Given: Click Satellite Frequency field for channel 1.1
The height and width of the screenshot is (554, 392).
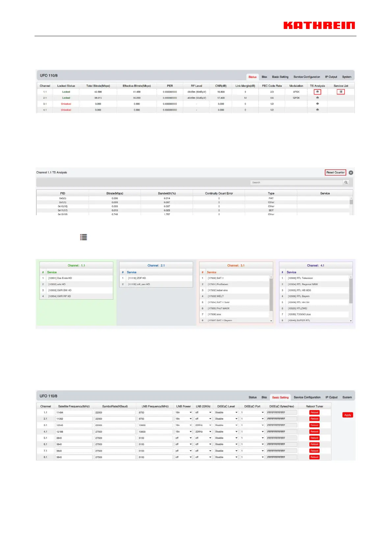Looking at the screenshot, I should 74,412.
